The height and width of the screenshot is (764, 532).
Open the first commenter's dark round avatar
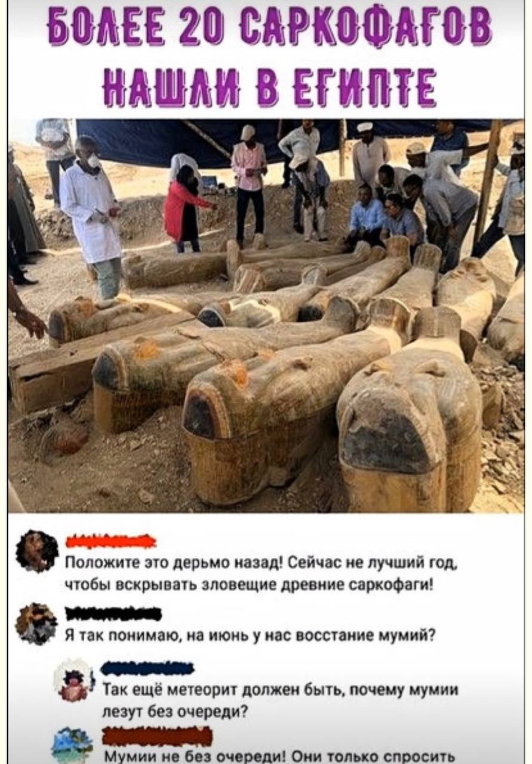(37, 551)
